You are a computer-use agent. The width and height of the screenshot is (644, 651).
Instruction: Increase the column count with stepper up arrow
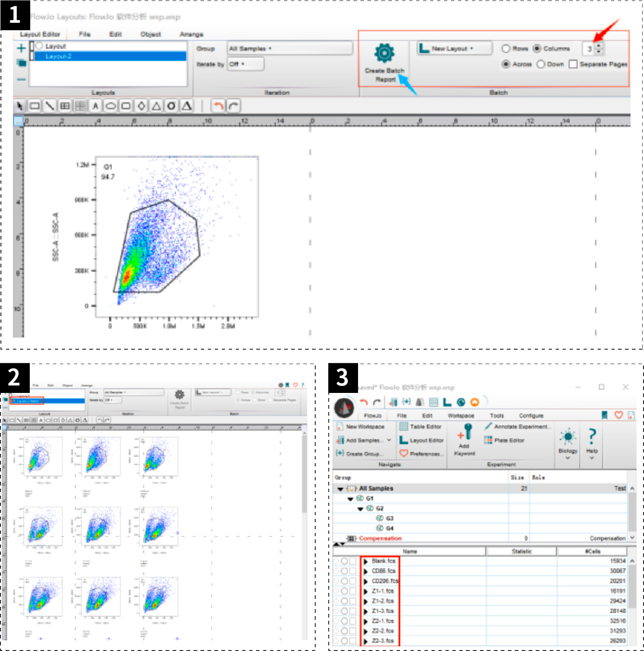click(x=599, y=46)
